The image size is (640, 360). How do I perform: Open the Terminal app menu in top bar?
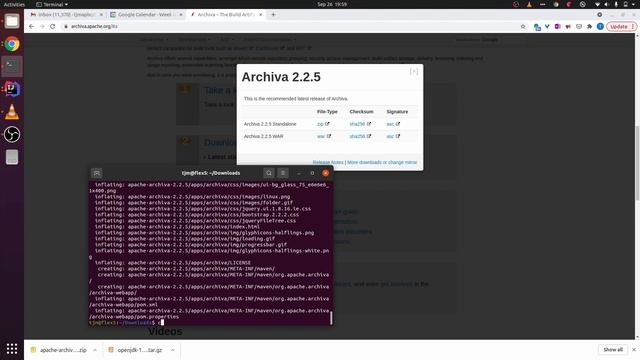click(x=52, y=4)
